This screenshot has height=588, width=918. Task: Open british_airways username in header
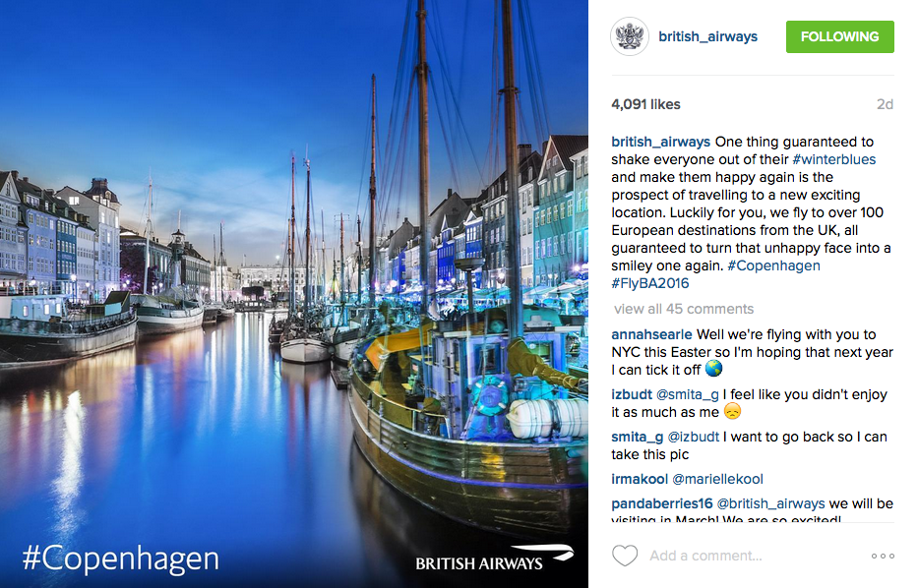pyautogui.click(x=707, y=36)
